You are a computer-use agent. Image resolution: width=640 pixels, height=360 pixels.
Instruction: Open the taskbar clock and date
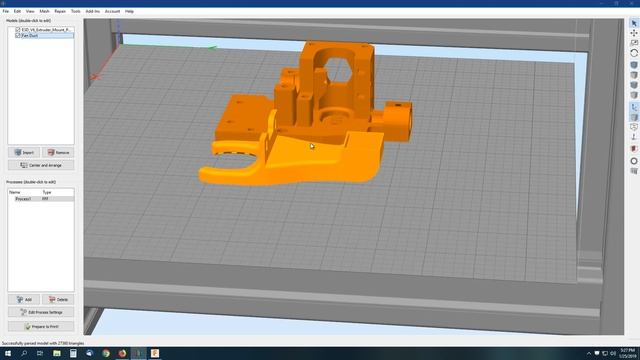pos(627,353)
